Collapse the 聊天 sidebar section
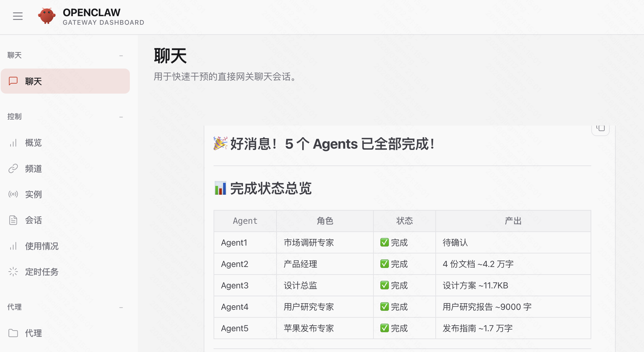This screenshot has height=352, width=644. click(x=121, y=56)
